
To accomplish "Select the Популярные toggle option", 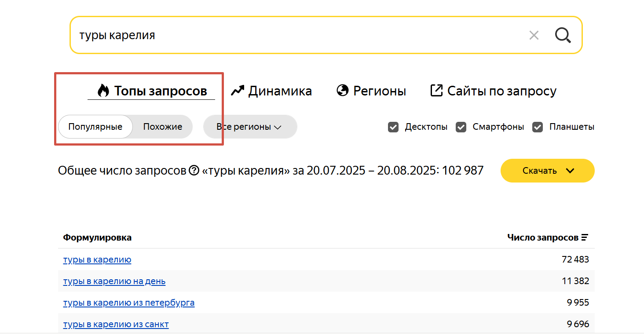I will (95, 127).
